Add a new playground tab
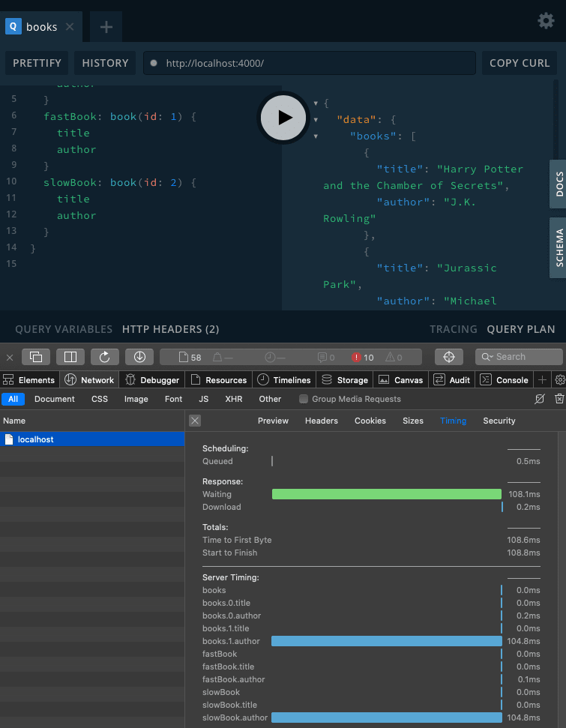This screenshot has width=566, height=728. point(106,27)
